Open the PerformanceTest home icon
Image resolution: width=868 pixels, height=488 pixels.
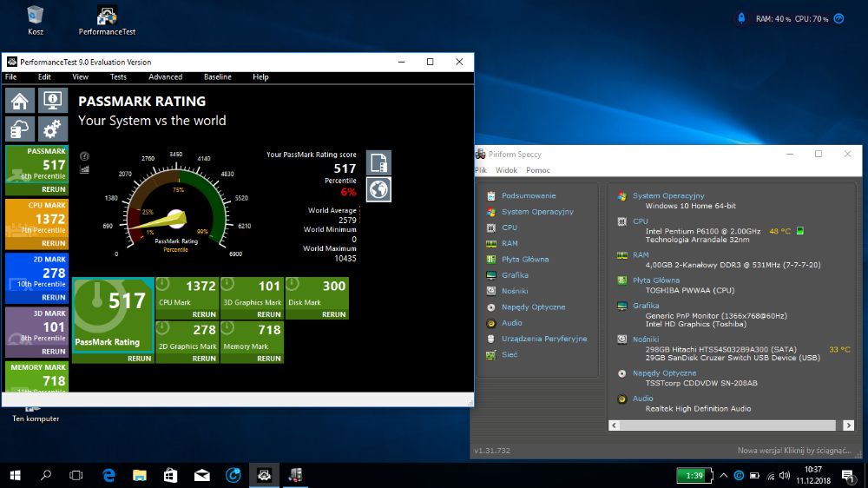pyautogui.click(x=20, y=100)
